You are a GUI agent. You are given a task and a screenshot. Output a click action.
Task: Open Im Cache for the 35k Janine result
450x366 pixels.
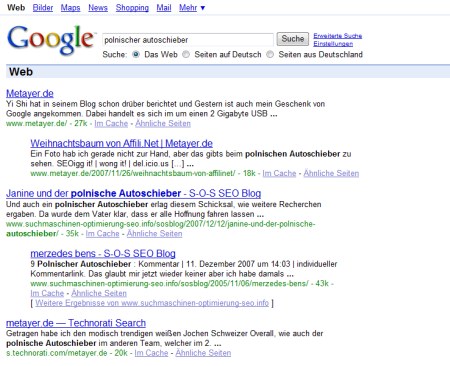(102, 234)
